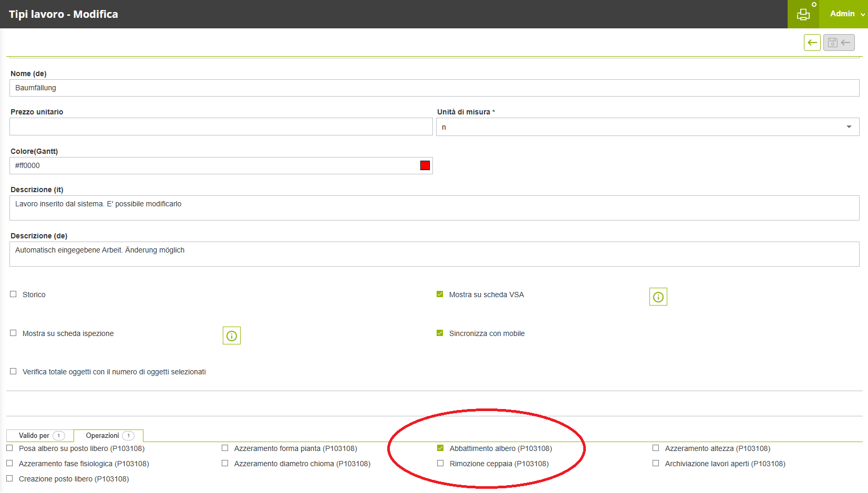Focus the Nome (de) field with Baumfällung

(x=434, y=88)
